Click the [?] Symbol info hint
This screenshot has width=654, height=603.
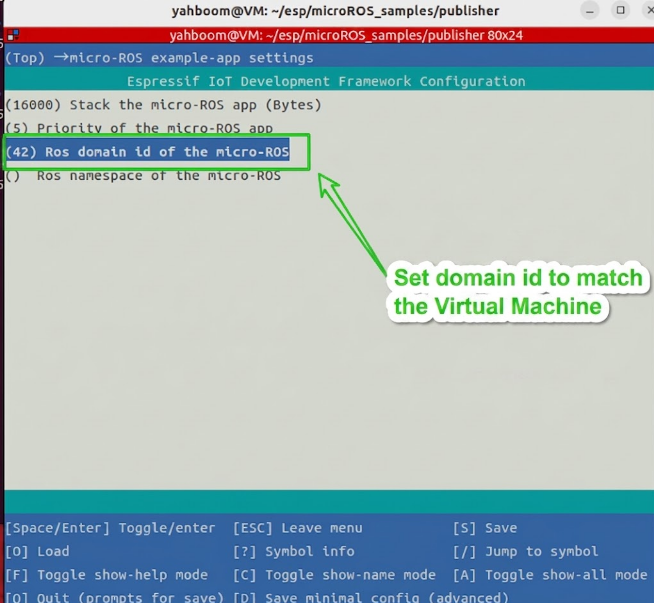click(294, 551)
